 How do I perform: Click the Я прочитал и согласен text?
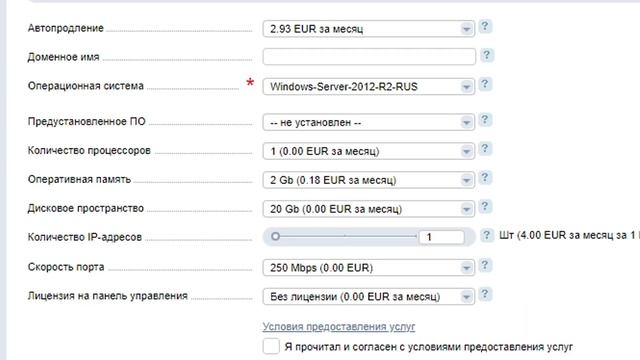[x=429, y=347]
